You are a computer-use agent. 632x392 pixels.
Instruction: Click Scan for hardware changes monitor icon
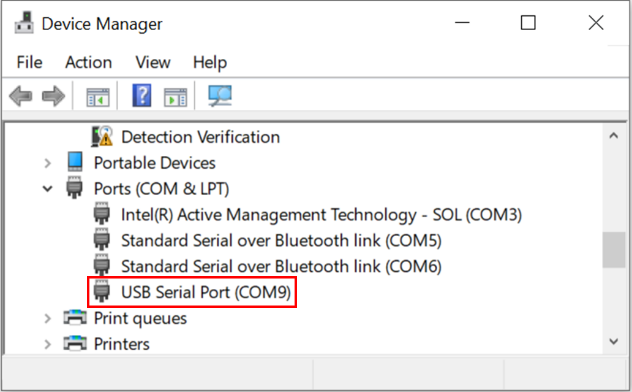click(220, 96)
